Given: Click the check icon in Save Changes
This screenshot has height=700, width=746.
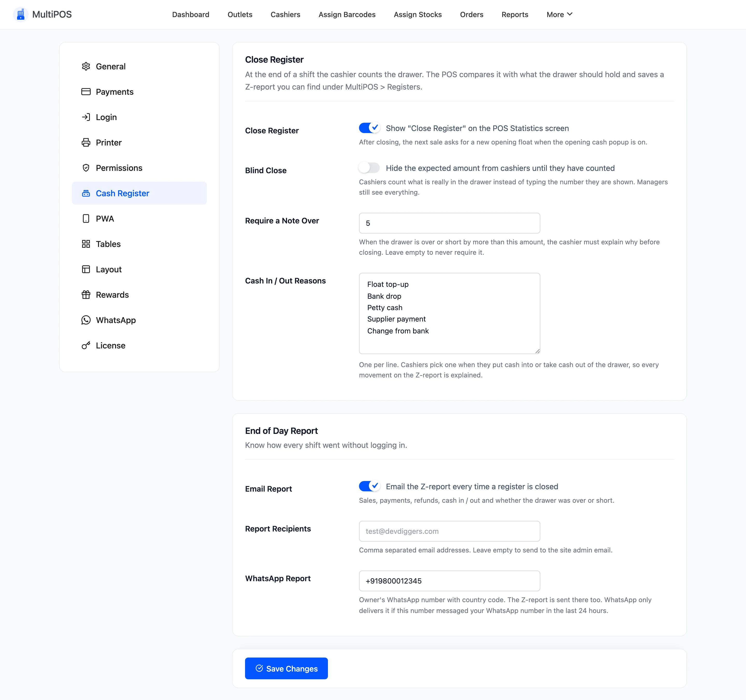Looking at the screenshot, I should click(x=259, y=668).
